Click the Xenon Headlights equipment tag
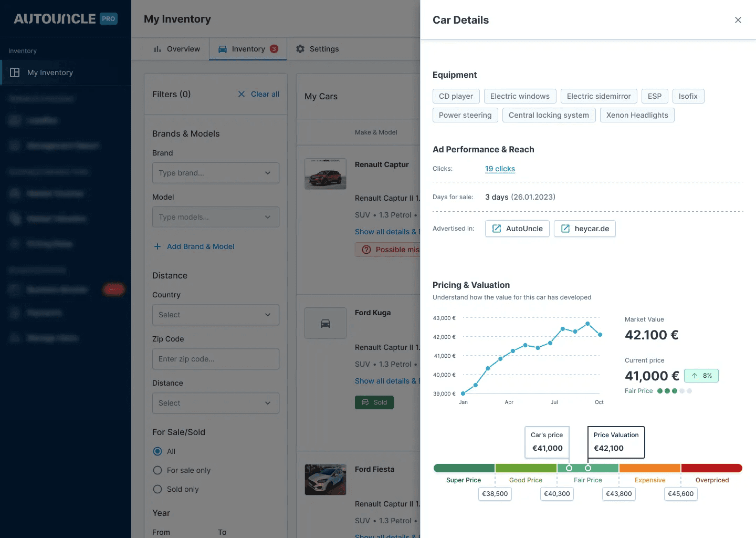The image size is (756, 538). (637, 115)
